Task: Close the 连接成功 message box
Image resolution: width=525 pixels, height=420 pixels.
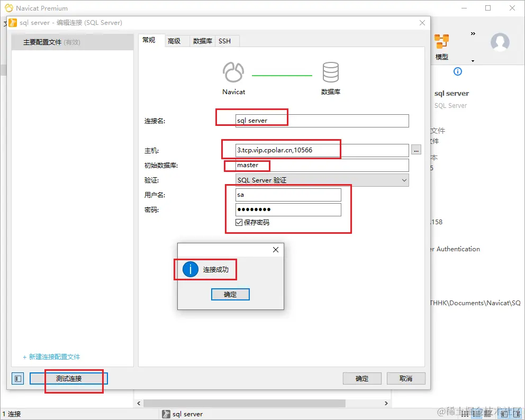Action: [276, 250]
